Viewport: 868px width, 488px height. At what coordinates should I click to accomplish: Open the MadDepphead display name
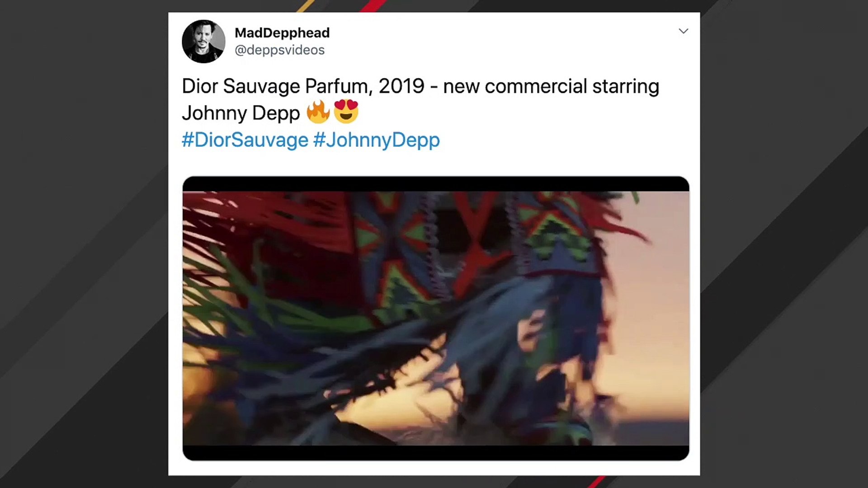point(282,33)
